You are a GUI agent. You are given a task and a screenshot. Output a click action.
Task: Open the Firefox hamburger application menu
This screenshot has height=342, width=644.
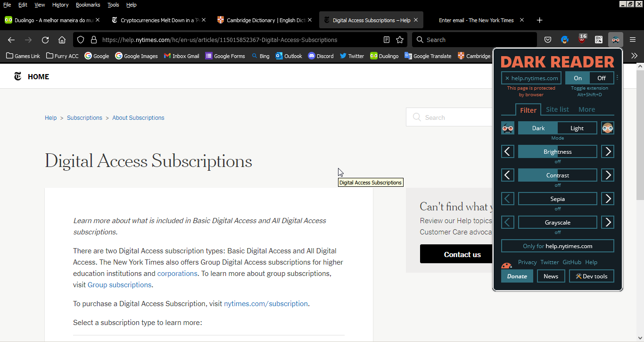click(x=633, y=40)
